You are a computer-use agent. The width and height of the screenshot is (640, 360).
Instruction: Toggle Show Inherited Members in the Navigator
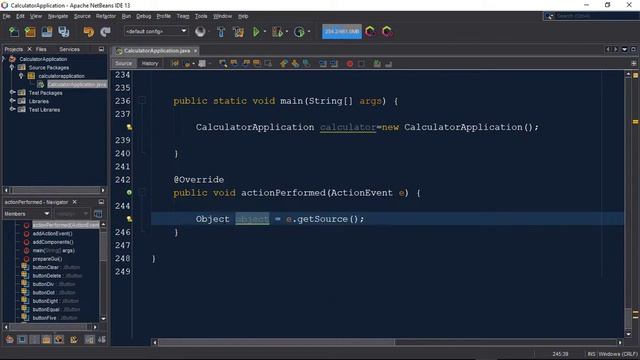[x=9, y=340]
